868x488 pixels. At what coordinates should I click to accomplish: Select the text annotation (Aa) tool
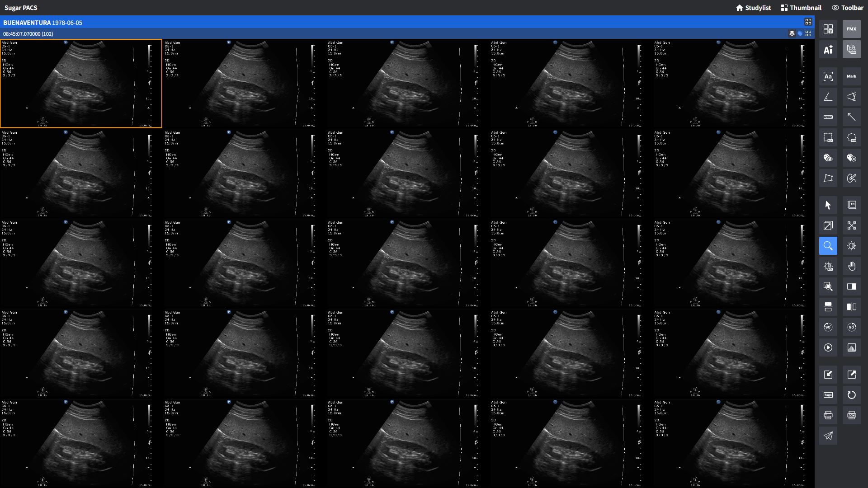(828, 76)
